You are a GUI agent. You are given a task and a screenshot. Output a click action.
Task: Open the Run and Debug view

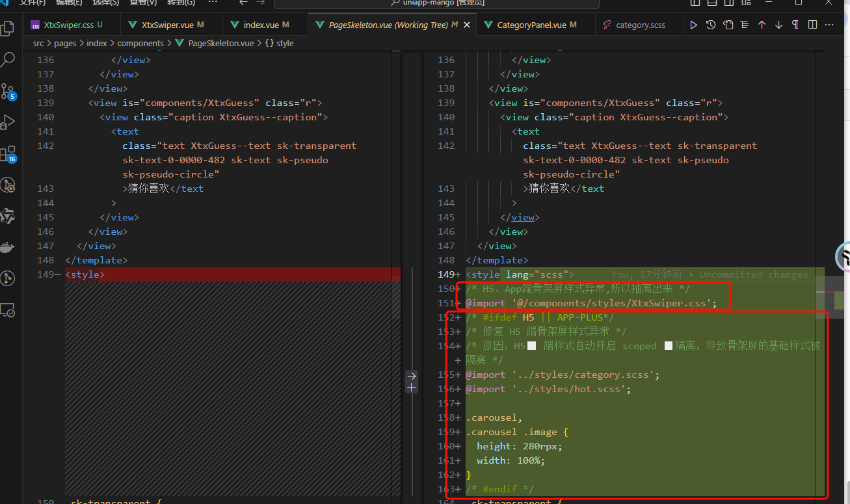8,122
